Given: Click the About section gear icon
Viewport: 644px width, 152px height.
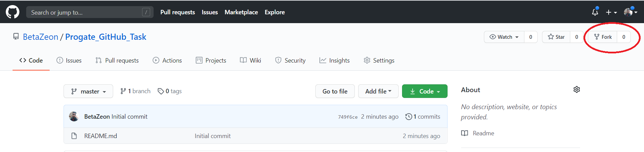Looking at the screenshot, I should [576, 89].
